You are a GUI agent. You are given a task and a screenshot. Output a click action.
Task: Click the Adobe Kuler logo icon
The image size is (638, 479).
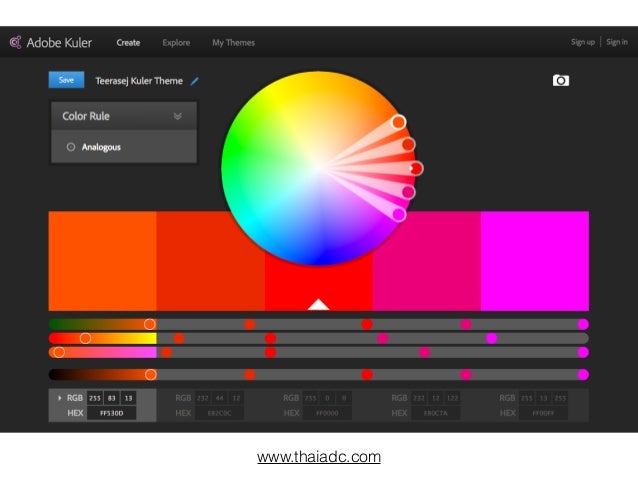coord(15,42)
